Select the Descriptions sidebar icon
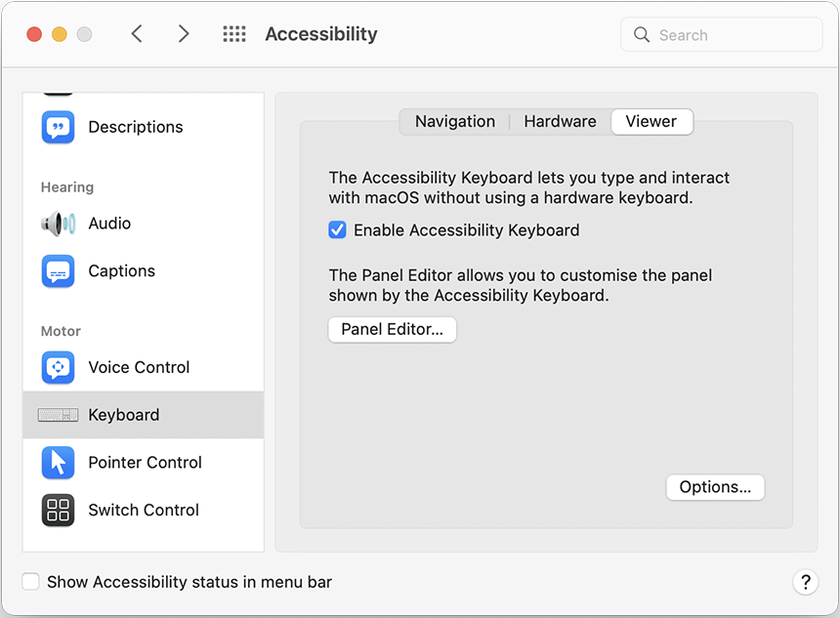 click(x=58, y=127)
